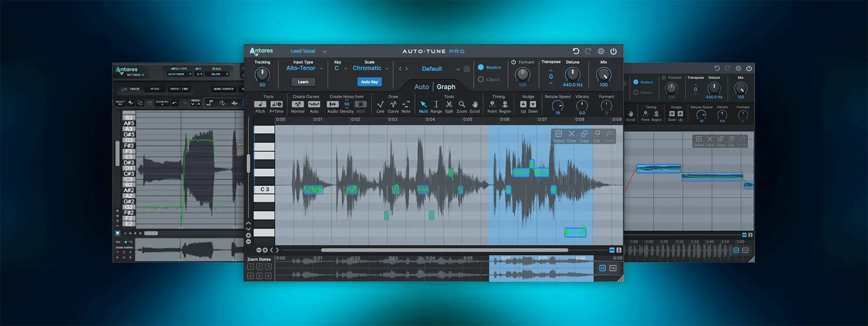Click the 0:04 ruler time marker

pos(430,120)
